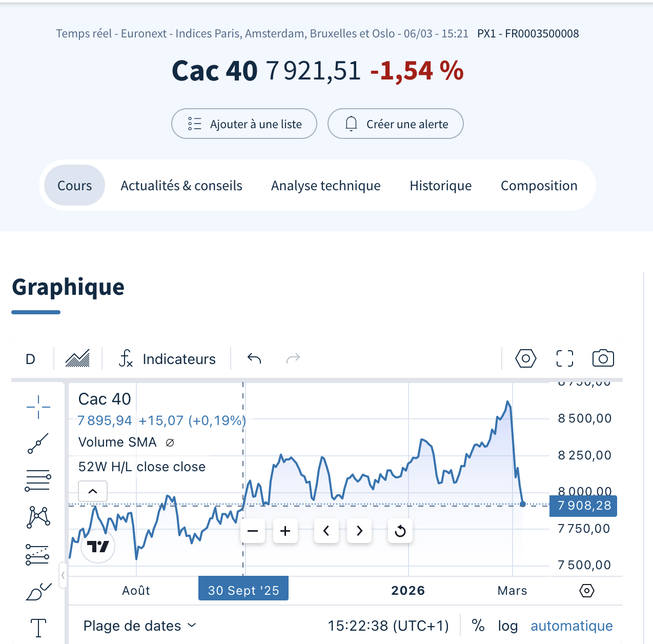Toggle automatique scaling option
The height and width of the screenshot is (644, 653).
(572, 626)
